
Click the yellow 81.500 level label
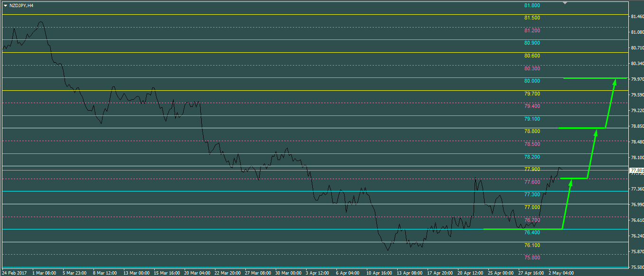click(x=532, y=18)
